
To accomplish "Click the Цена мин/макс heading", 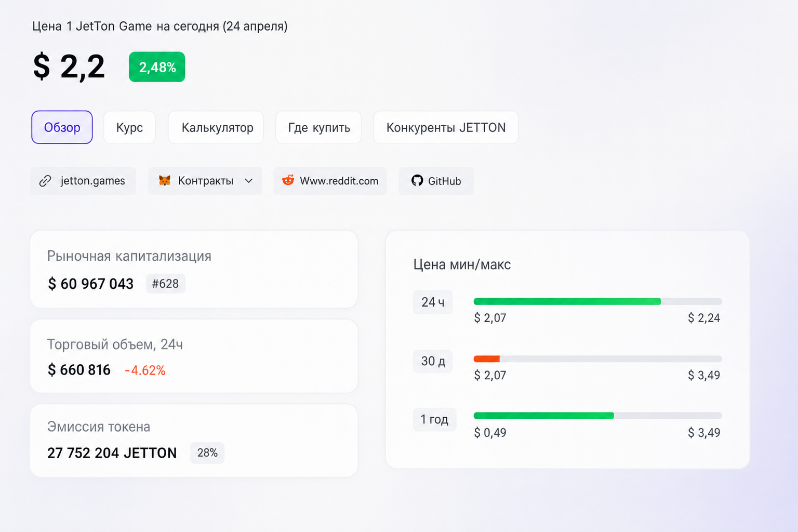I will [x=462, y=264].
